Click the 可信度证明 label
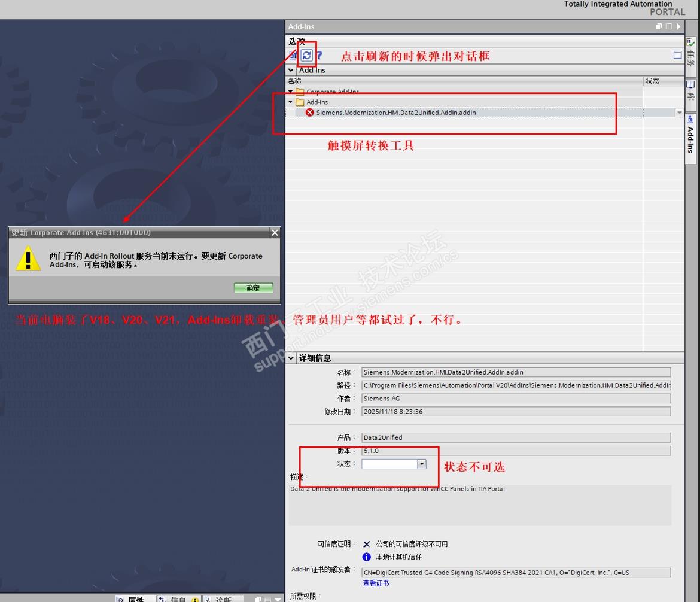This screenshot has width=700, height=602. (x=336, y=544)
